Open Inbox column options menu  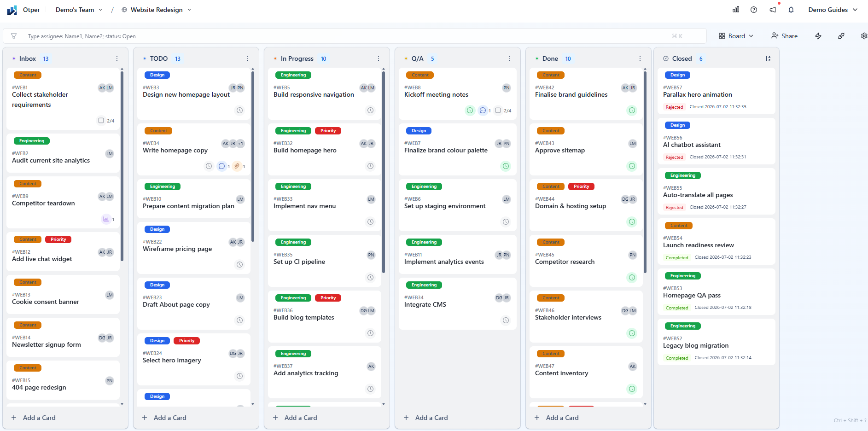click(x=117, y=58)
